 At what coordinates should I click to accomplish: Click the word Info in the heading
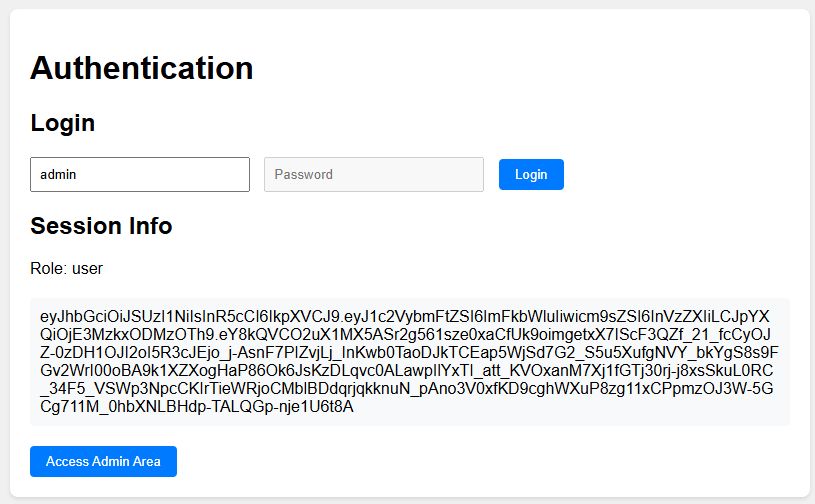[147, 226]
